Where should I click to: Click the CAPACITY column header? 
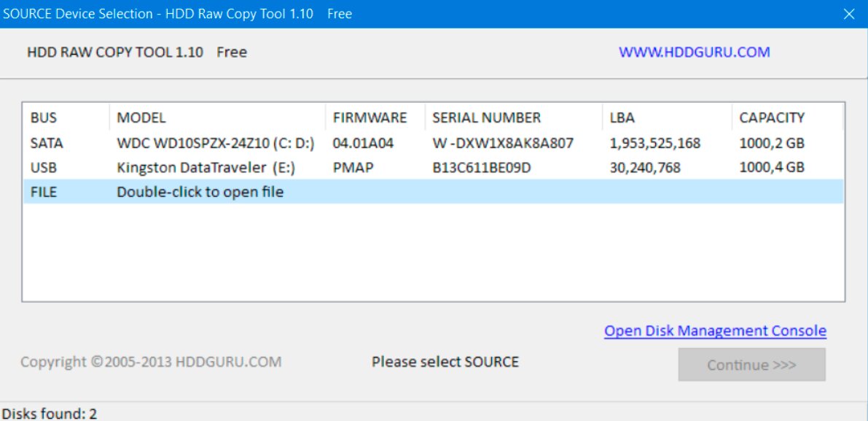tap(787, 118)
